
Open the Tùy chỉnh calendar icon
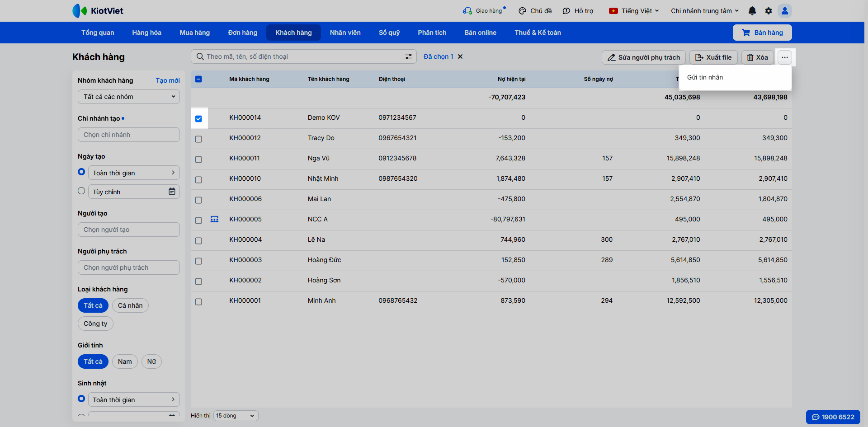(172, 192)
